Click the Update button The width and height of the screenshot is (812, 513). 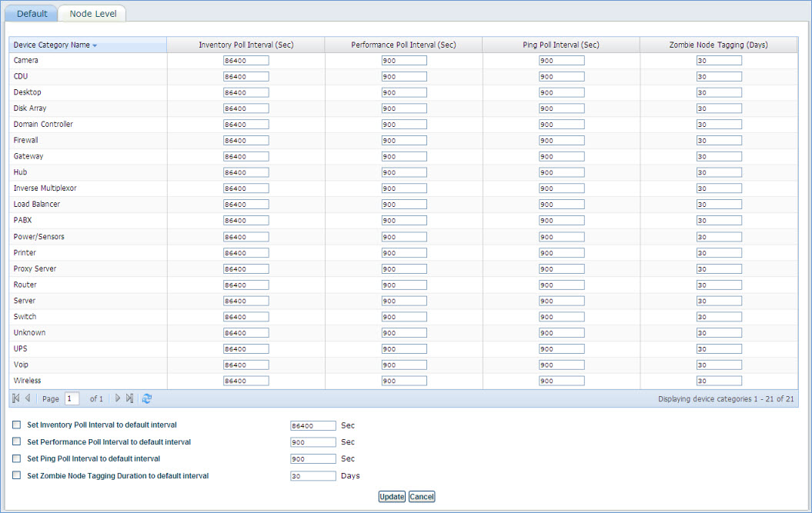(x=392, y=496)
